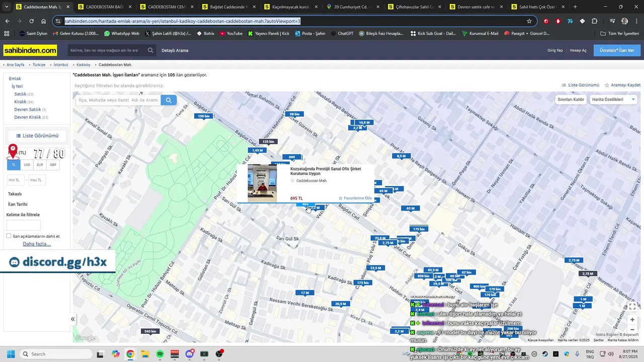Open the browser home page

pyautogui.click(x=44, y=21)
